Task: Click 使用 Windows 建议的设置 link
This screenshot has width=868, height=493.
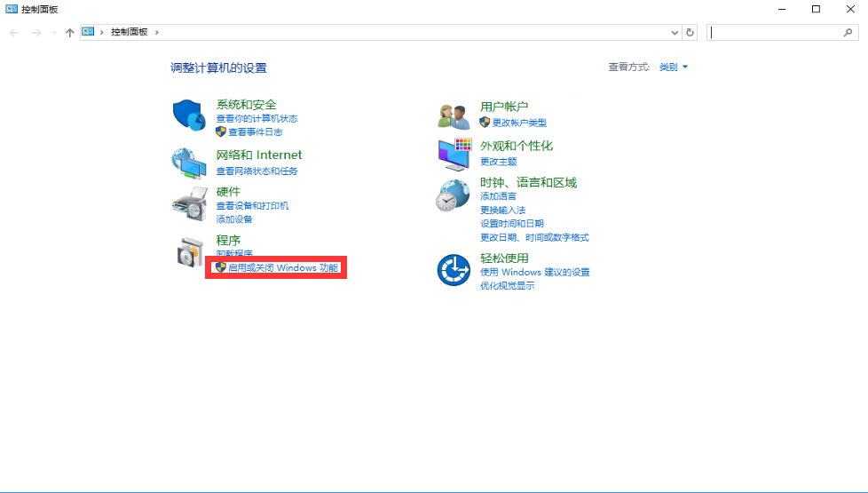Action: pyautogui.click(x=535, y=272)
